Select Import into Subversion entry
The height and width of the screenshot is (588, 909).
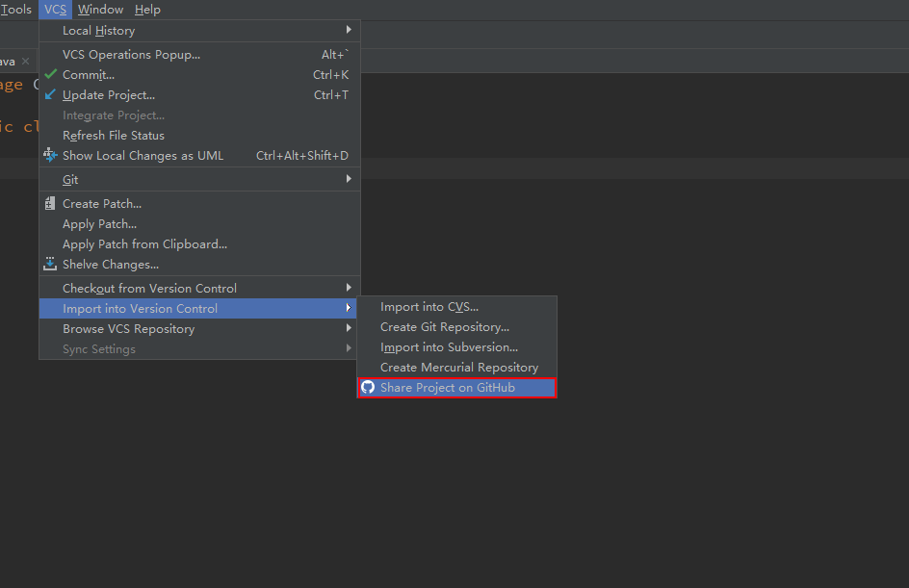click(449, 347)
